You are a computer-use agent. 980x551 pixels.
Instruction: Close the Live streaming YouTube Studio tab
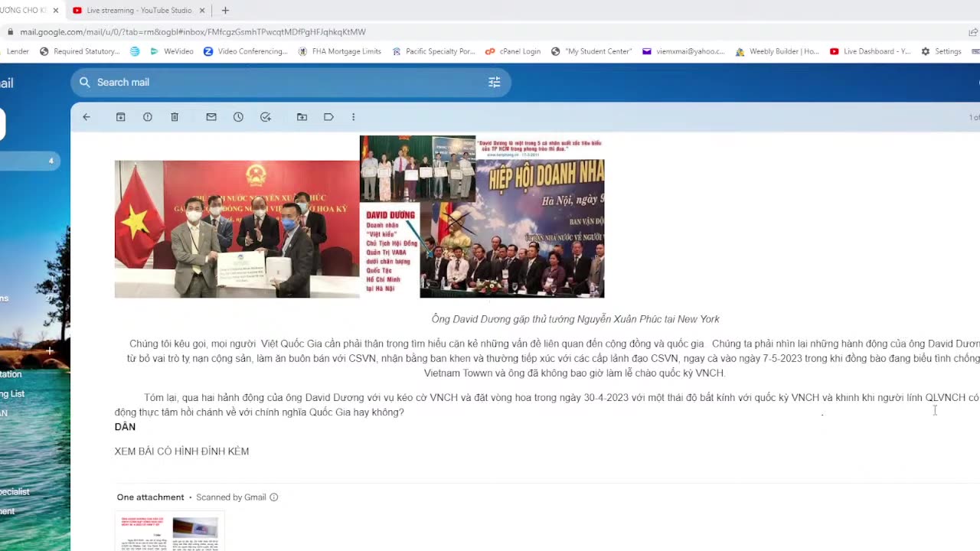tap(202, 11)
